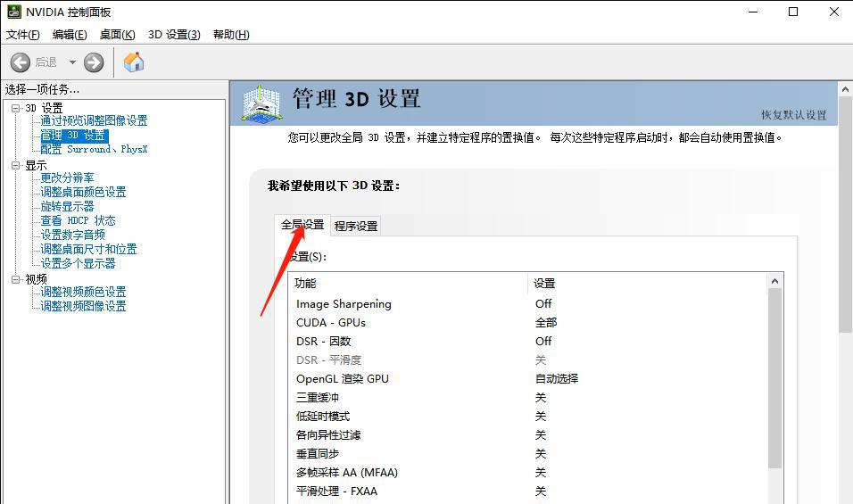Open the 文件(F) menu
Viewport: 853px width, 504px height.
23,35
